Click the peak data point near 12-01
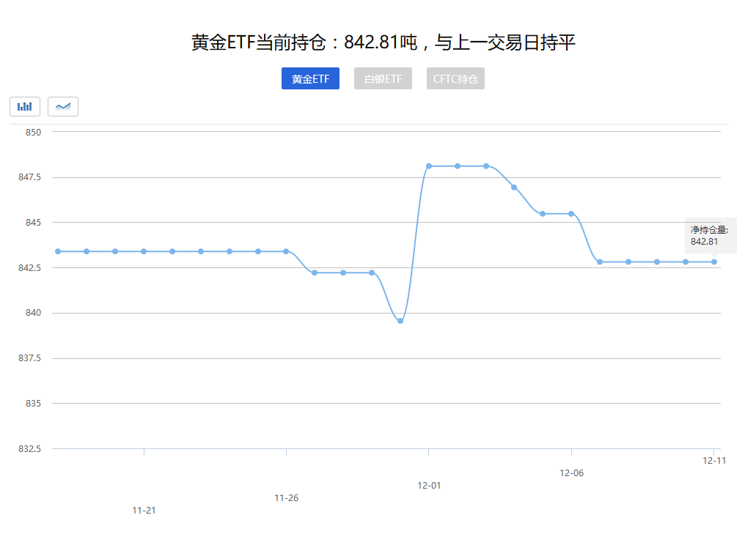Image resolution: width=756 pixels, height=537 pixels. [430, 166]
